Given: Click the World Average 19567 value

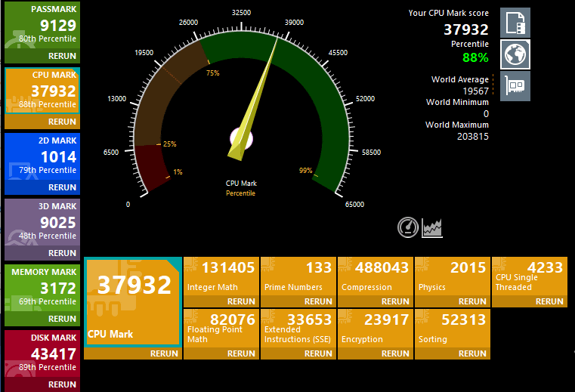Looking at the screenshot, I should [x=475, y=91].
